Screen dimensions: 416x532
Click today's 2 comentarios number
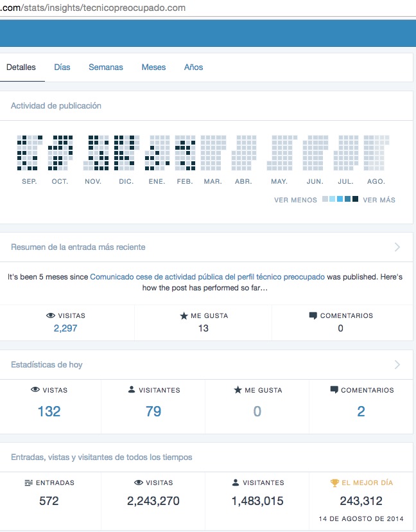[x=361, y=411]
